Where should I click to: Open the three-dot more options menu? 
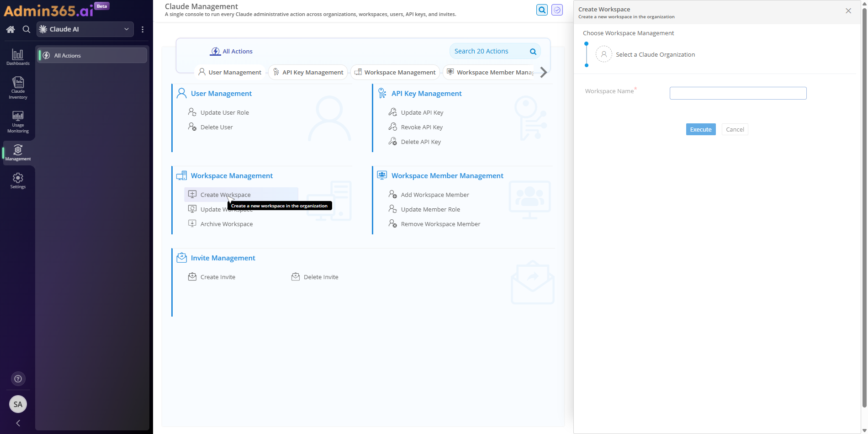click(x=143, y=29)
